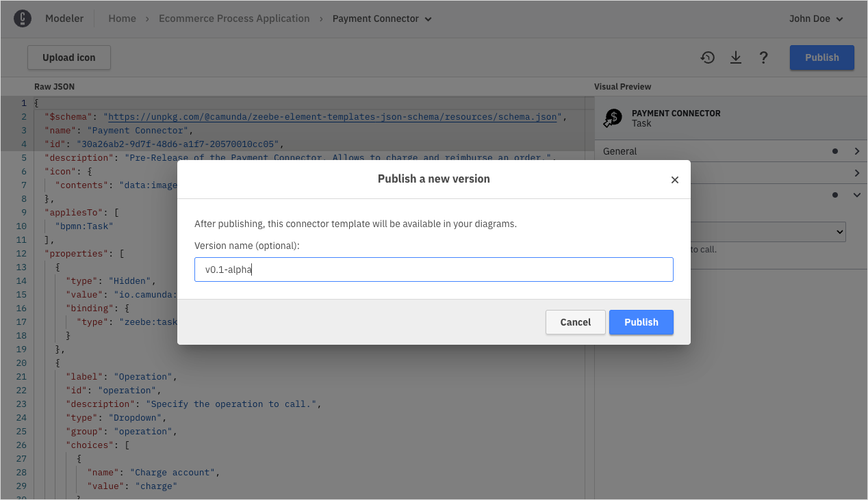Open the John Doe account menu
868x500 pixels.
[815, 18]
